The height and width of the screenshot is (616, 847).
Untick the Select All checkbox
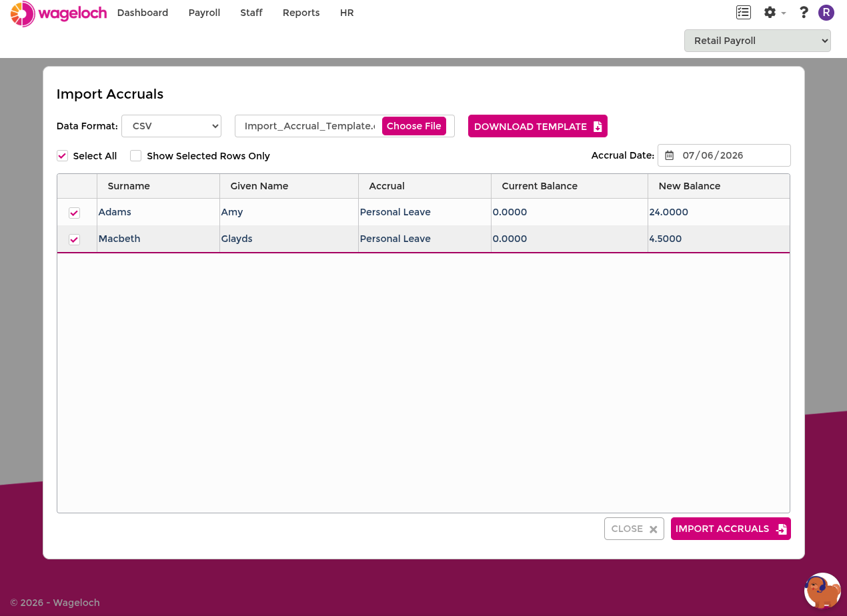(x=63, y=156)
